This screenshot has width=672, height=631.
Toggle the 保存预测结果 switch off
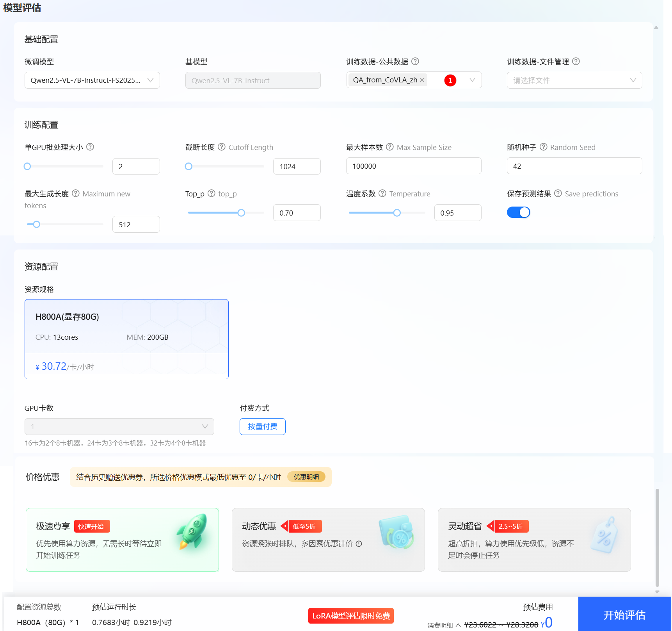click(x=518, y=212)
